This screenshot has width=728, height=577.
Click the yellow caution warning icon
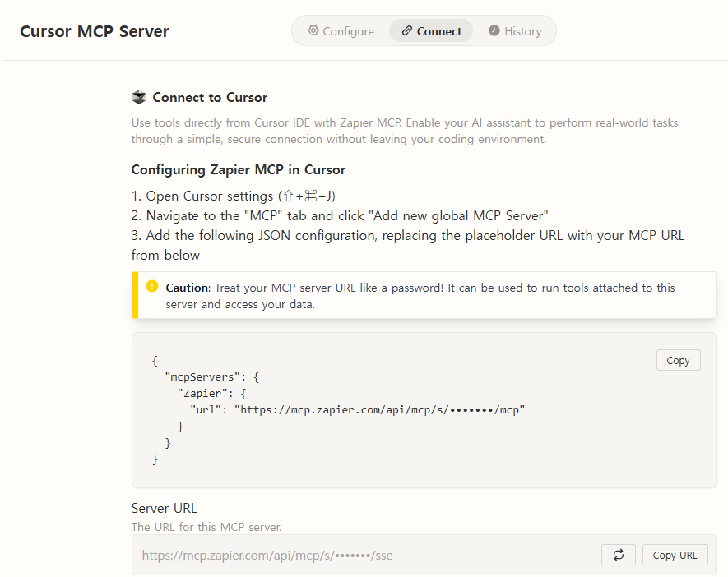coord(152,286)
